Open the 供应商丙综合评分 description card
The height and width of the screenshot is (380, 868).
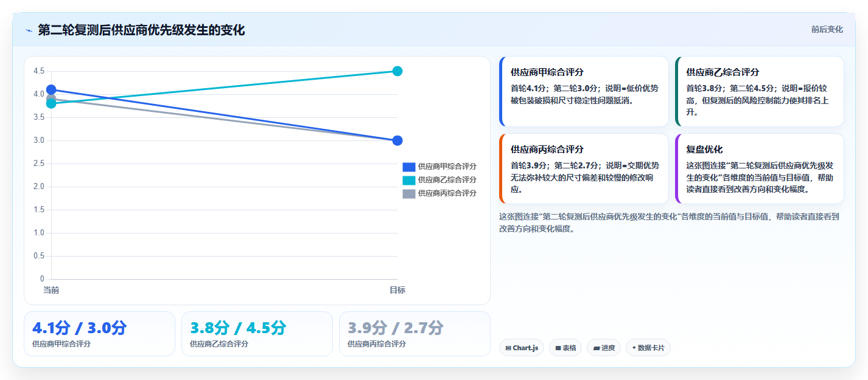point(584,168)
